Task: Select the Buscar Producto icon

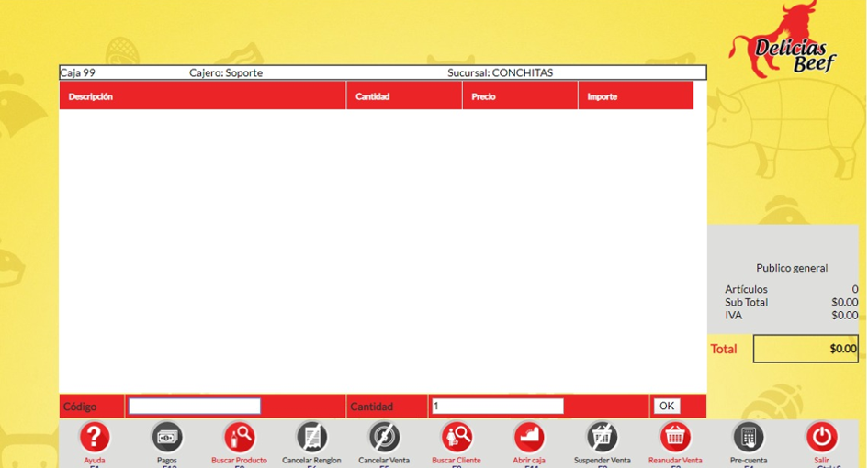Action: click(239, 438)
